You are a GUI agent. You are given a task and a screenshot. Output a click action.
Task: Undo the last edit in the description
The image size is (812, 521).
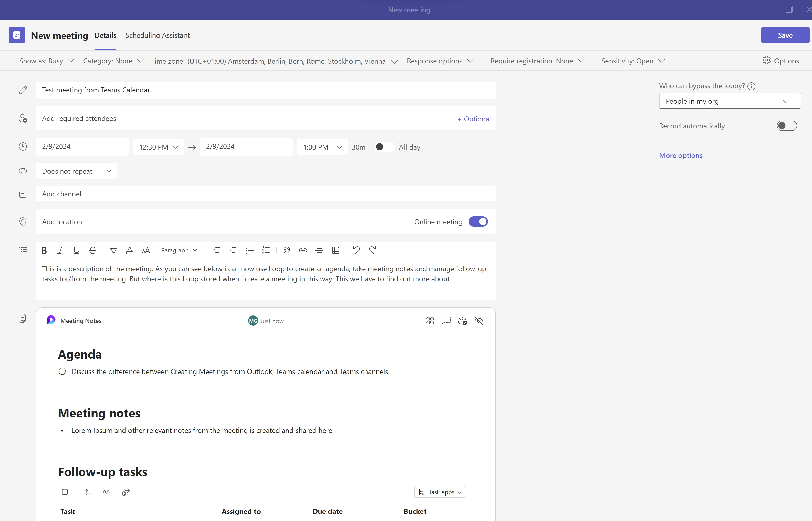pos(356,250)
